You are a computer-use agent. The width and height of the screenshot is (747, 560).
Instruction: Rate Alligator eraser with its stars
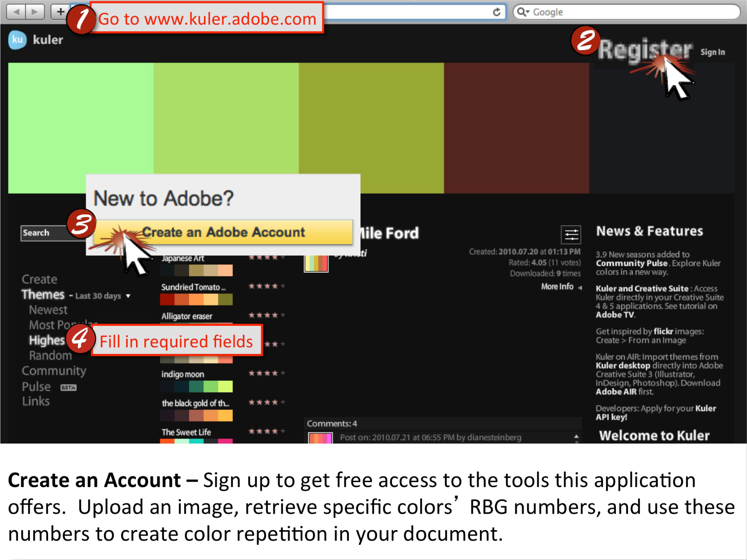click(x=267, y=315)
